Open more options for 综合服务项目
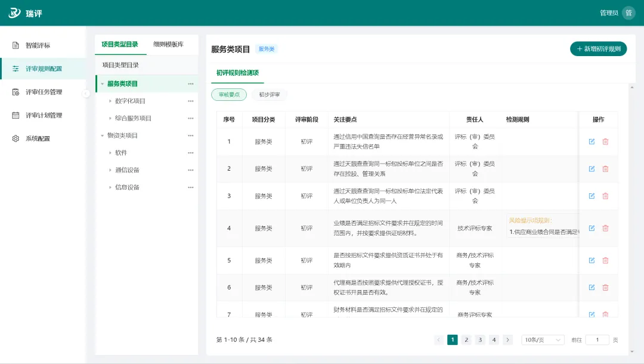 pos(191,118)
